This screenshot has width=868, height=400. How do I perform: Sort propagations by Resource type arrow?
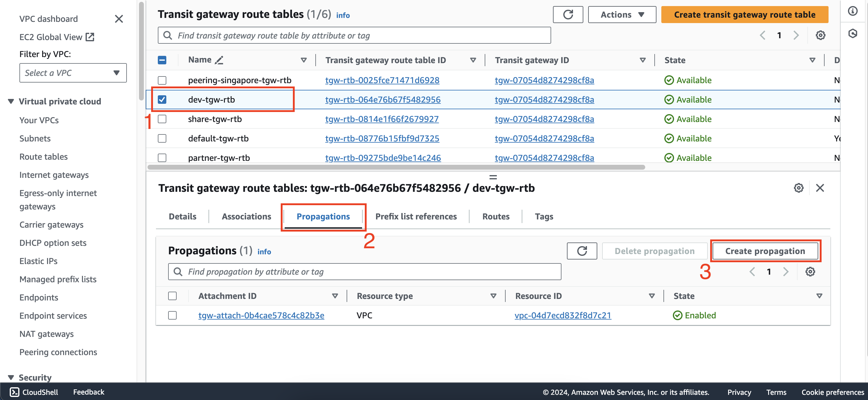click(493, 296)
